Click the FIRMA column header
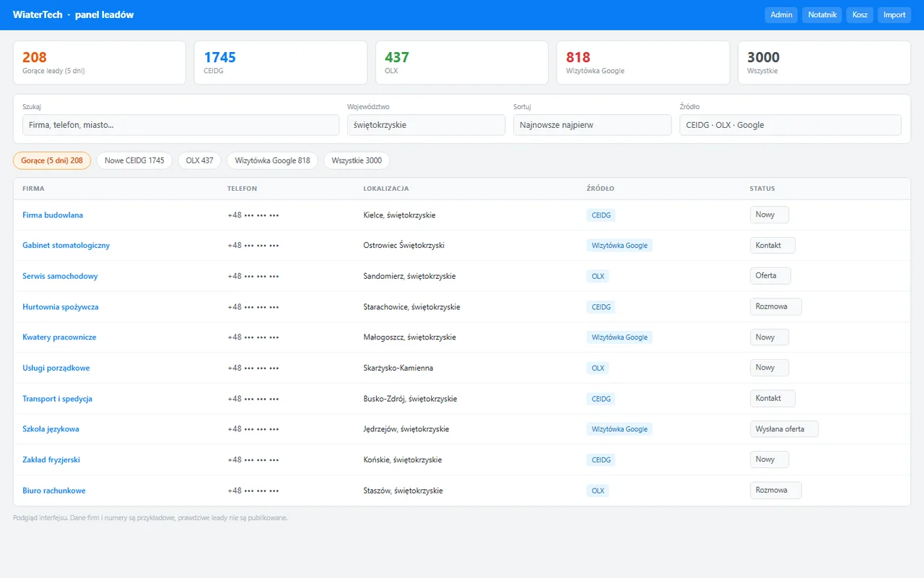 [x=33, y=189]
